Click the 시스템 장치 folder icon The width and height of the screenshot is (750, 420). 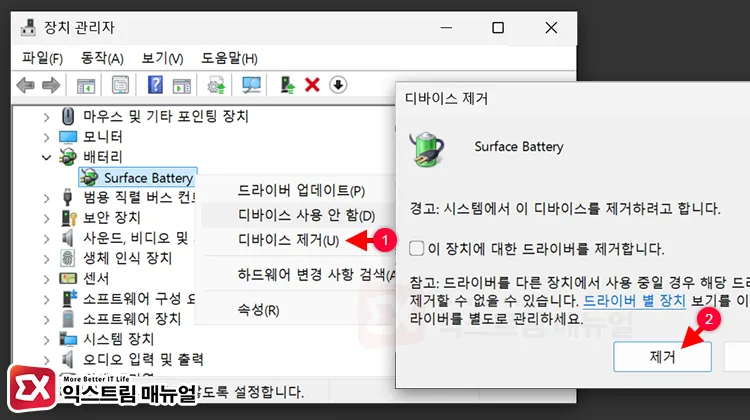pyautogui.click(x=68, y=339)
